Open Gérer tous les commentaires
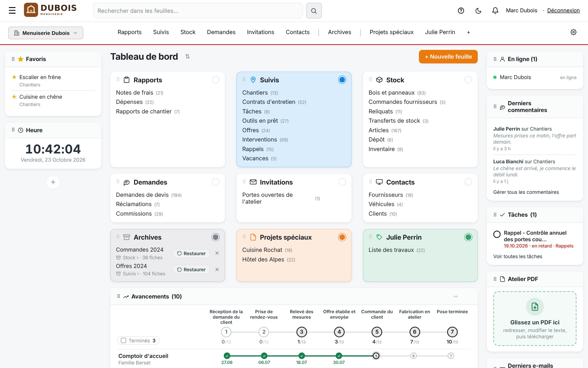 (526, 192)
